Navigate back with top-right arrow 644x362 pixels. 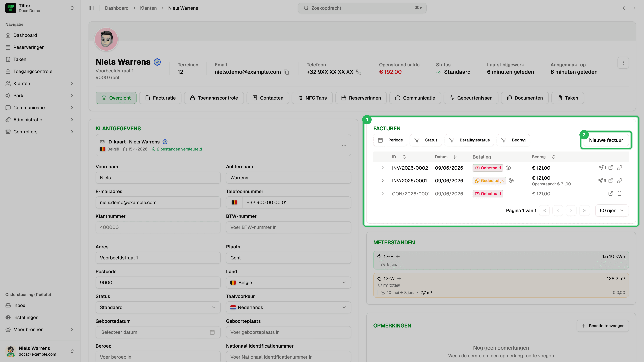[624, 8]
